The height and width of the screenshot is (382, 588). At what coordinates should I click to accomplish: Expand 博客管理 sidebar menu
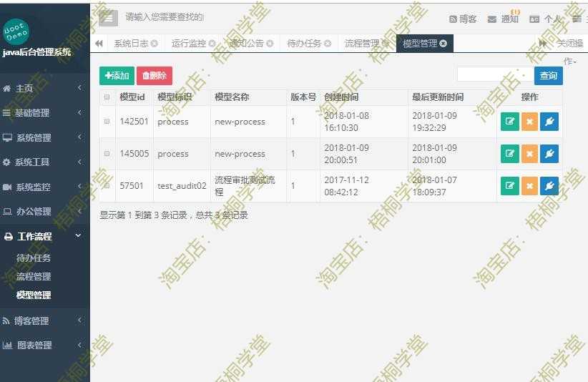pos(44,321)
